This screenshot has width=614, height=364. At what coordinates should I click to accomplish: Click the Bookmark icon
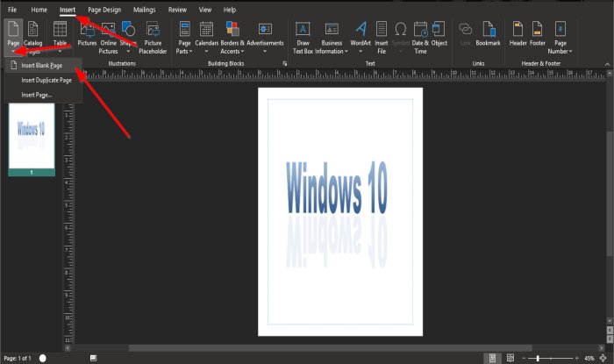[x=488, y=35]
